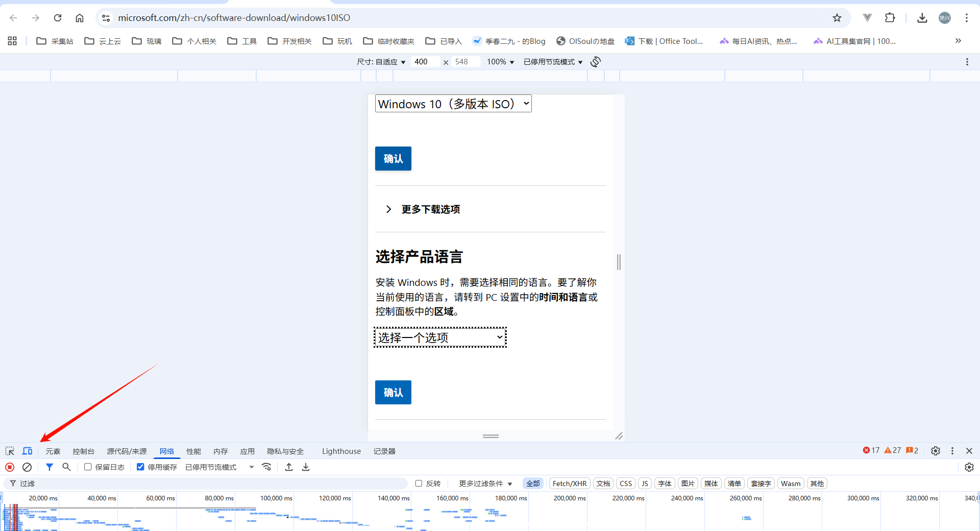Check the 反转 filter checkbox

(419, 484)
